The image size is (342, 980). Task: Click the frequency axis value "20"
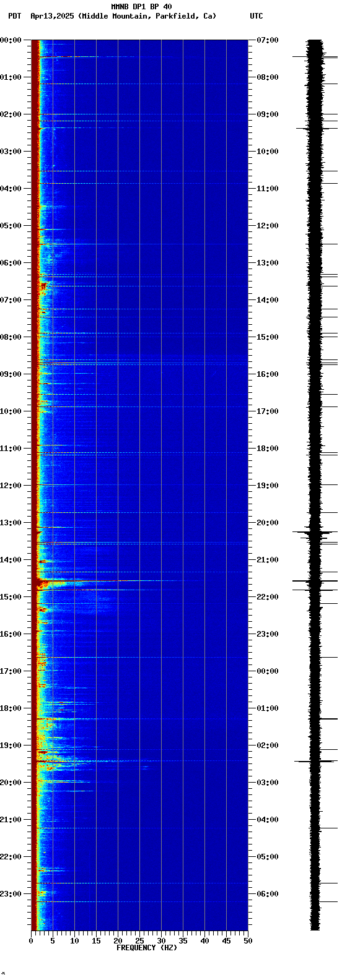point(118,941)
